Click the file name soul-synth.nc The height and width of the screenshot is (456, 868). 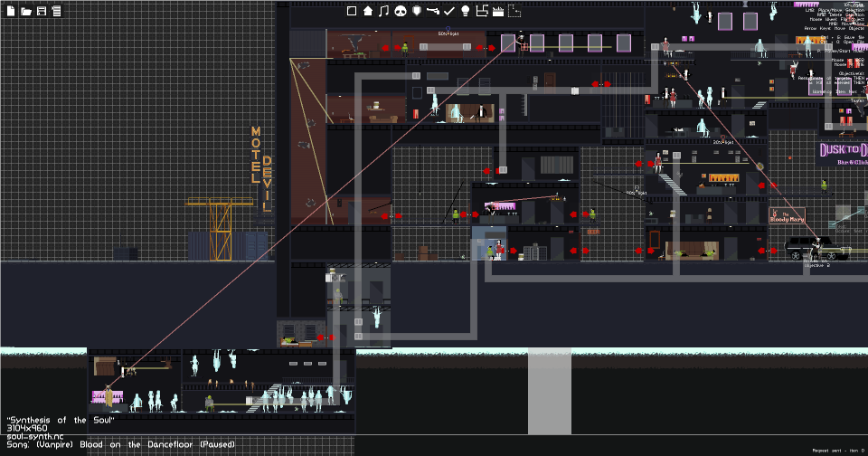pos(35,436)
